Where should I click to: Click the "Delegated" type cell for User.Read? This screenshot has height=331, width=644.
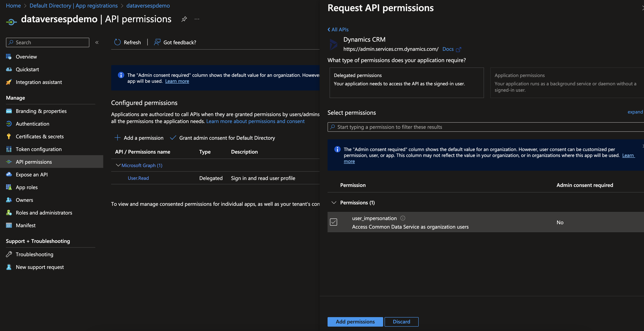[x=211, y=178]
